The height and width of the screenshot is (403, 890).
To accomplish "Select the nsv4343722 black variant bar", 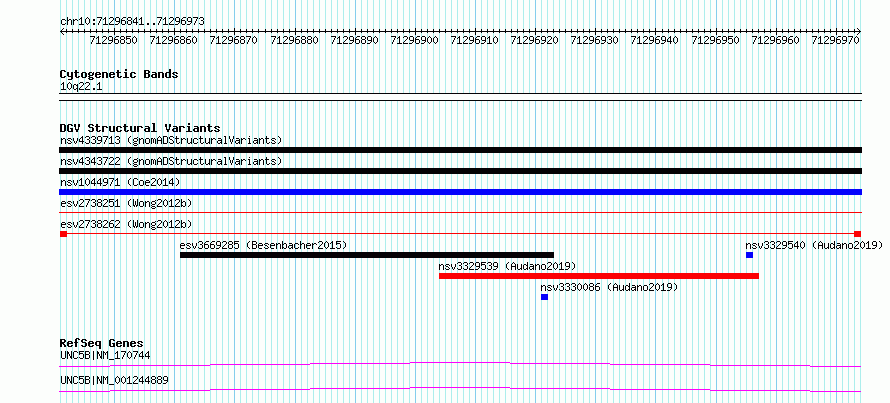I will click(x=460, y=171).
